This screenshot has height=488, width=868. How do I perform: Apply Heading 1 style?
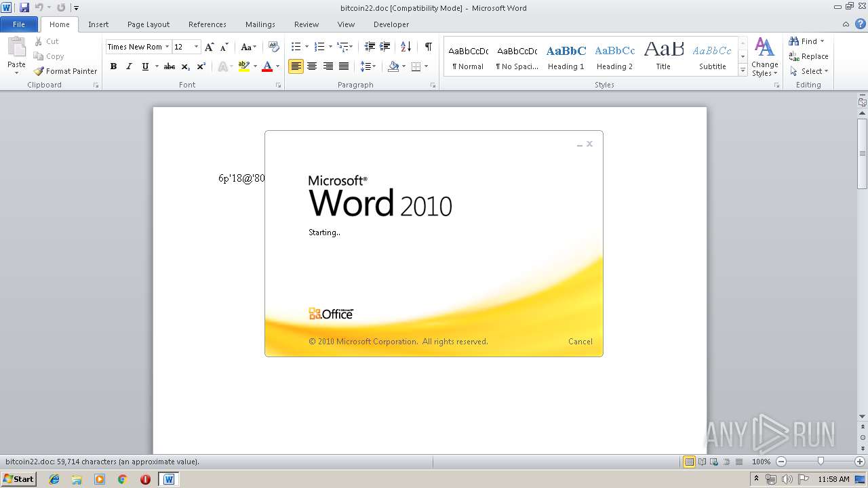coord(566,57)
